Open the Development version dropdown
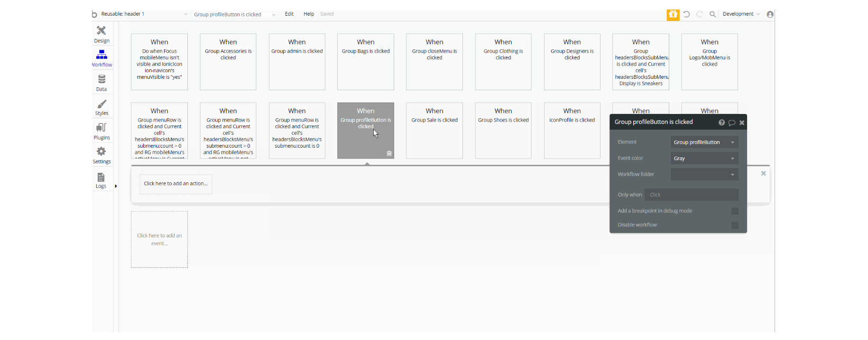This screenshot has height=340, width=868. tap(741, 14)
